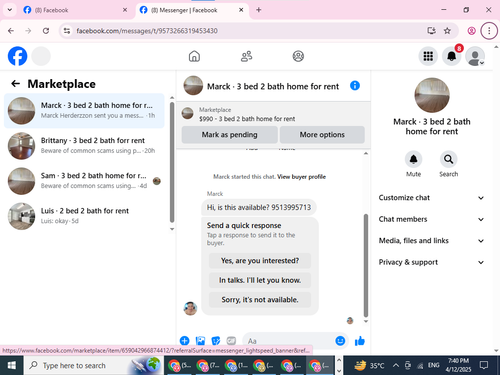Image resolution: width=500 pixels, height=375 pixels.
Task: Close the first Facebook tab
Action: [x=125, y=10]
